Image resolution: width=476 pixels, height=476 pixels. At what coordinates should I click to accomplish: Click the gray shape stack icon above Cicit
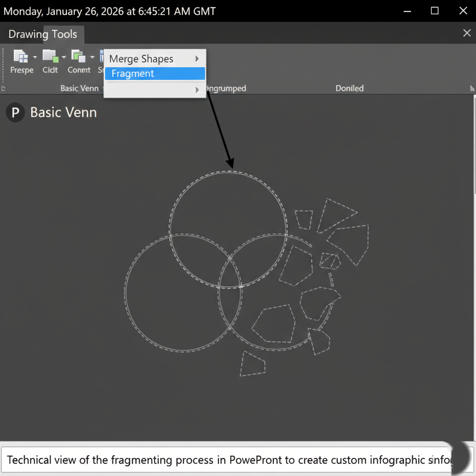pyautogui.click(x=50, y=55)
